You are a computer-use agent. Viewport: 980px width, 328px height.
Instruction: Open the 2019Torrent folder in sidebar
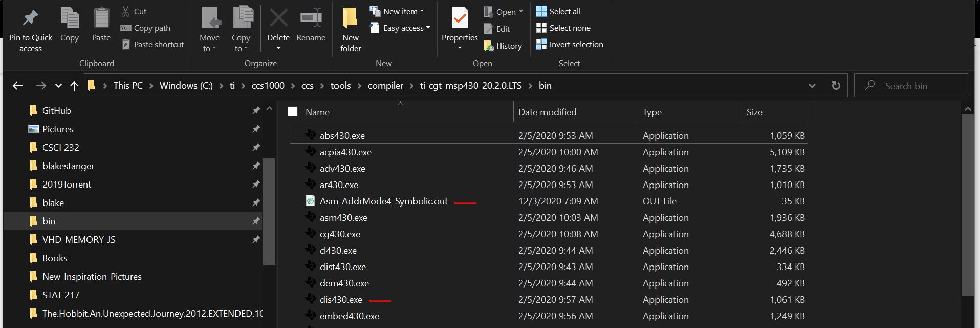[x=67, y=184]
